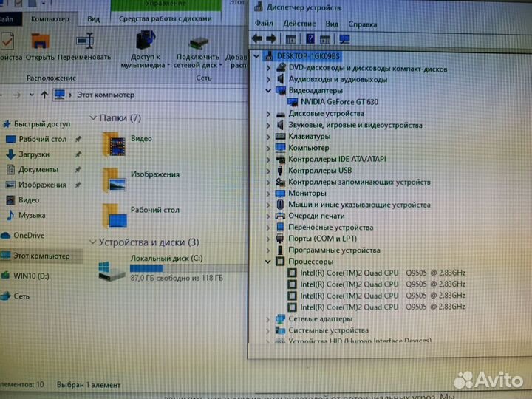
Task: Click the properties pane icon in Device Manager toolbar
Action: 290,39
